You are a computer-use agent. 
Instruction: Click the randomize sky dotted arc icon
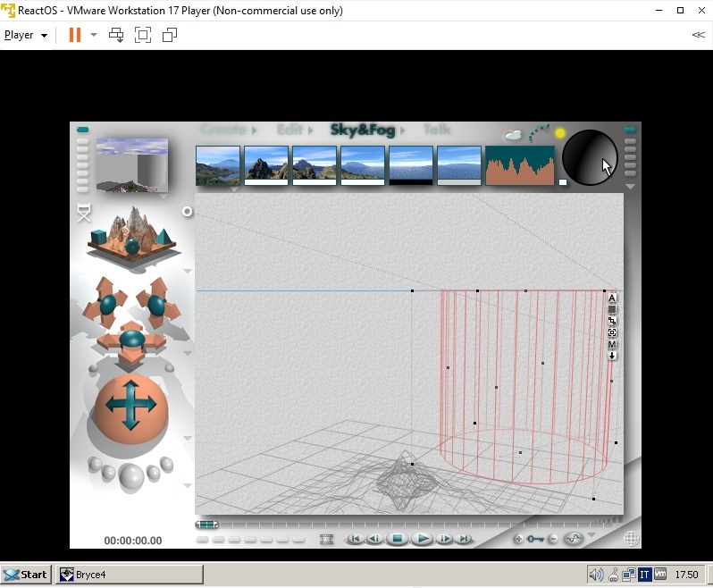539,133
